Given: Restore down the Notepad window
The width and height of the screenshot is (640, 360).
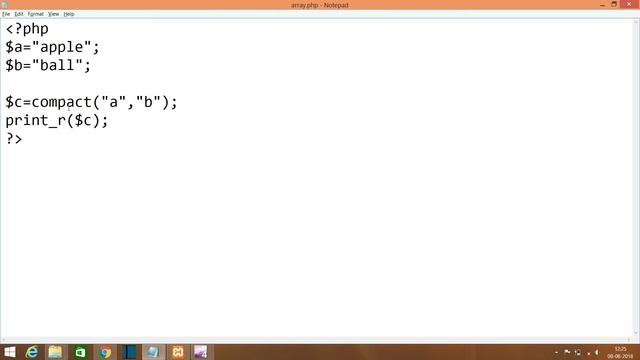Looking at the screenshot, I should tap(614, 4).
